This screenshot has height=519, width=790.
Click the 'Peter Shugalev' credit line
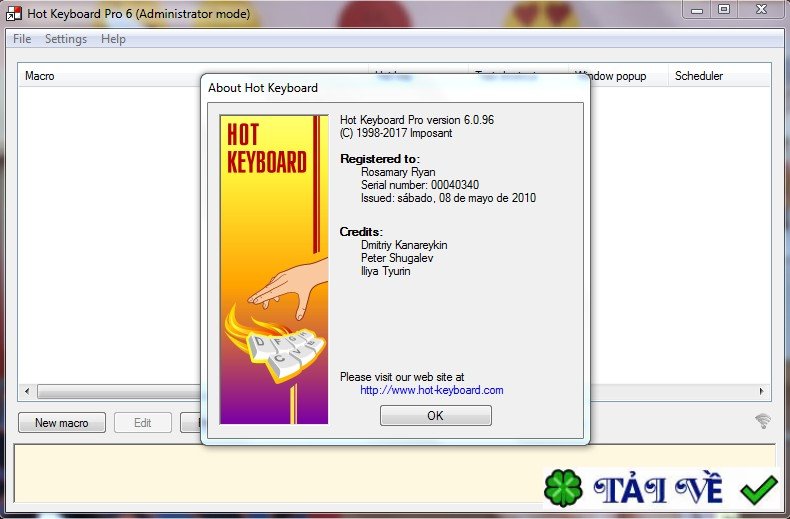(x=397, y=258)
